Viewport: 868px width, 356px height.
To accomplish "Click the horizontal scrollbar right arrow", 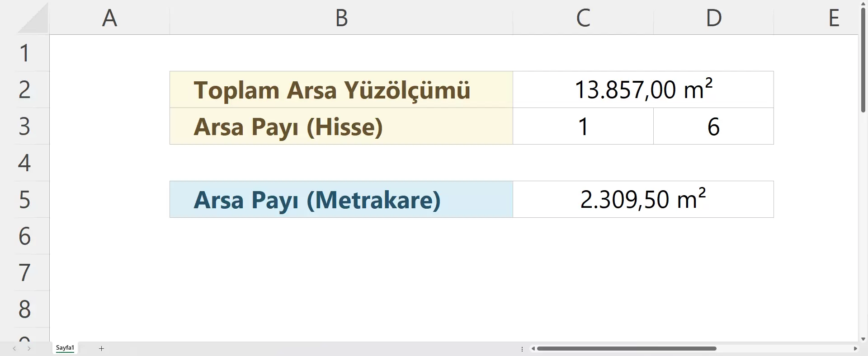I will tap(855, 348).
